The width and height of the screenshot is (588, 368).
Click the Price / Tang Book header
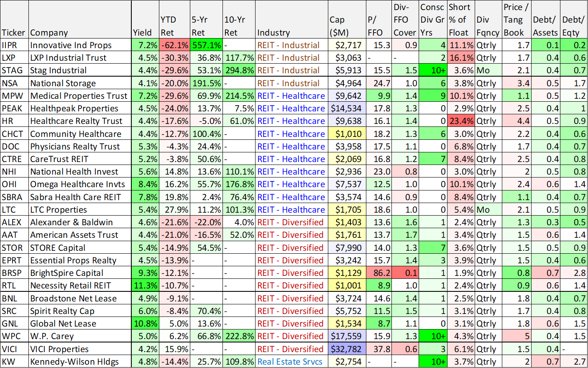[516, 20]
